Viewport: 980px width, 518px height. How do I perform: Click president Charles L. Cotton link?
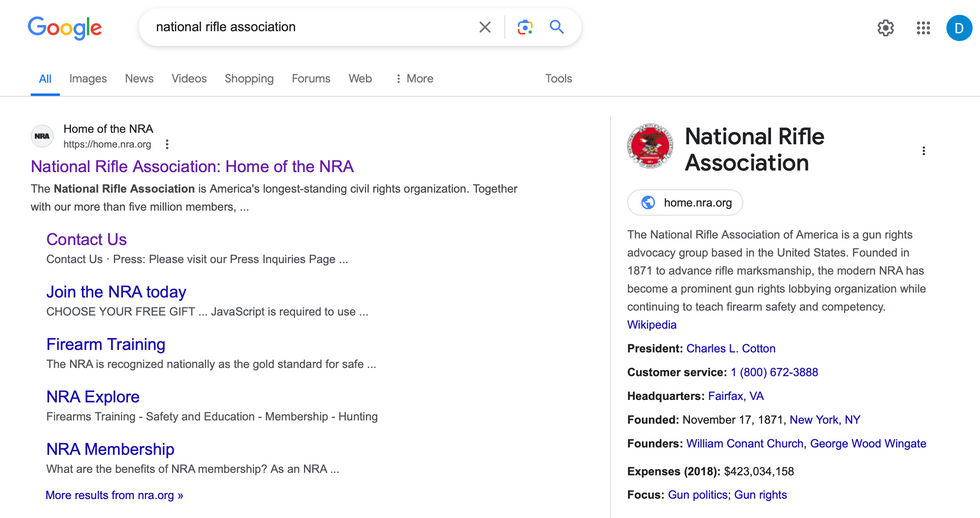point(731,349)
